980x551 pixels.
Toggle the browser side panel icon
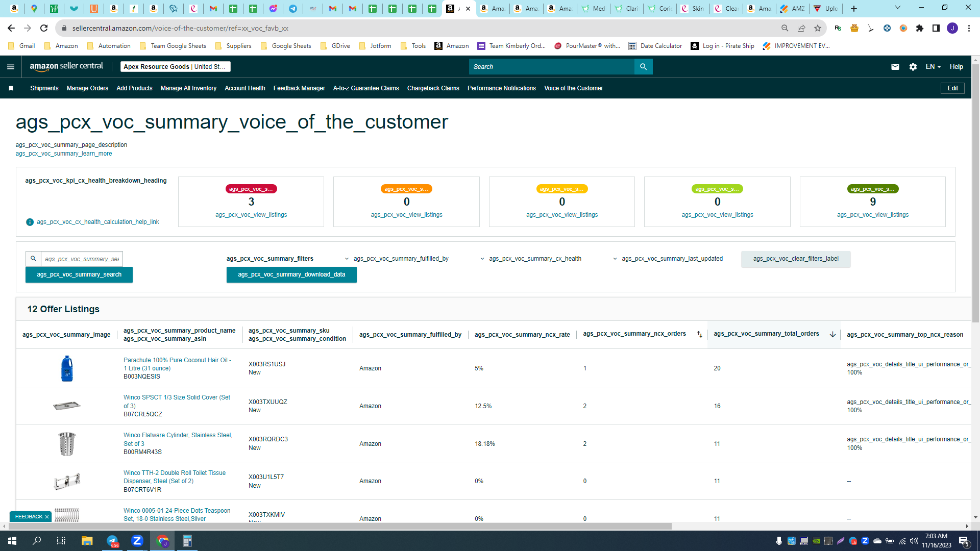[x=936, y=28]
